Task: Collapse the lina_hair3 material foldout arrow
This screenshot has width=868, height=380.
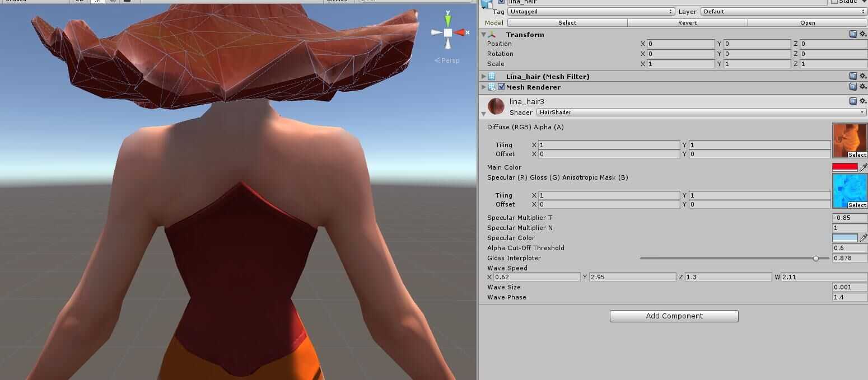Action: pos(484,114)
